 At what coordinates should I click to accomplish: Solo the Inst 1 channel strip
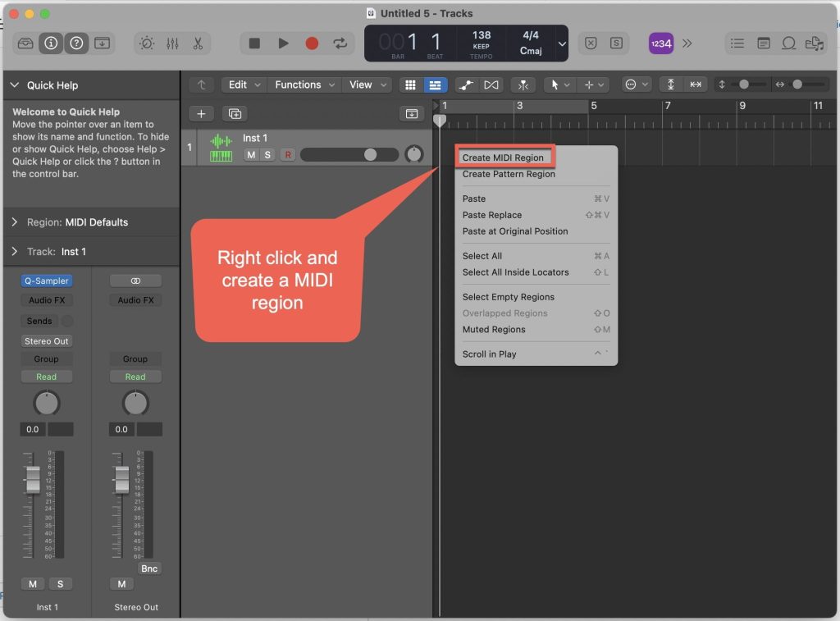60,584
